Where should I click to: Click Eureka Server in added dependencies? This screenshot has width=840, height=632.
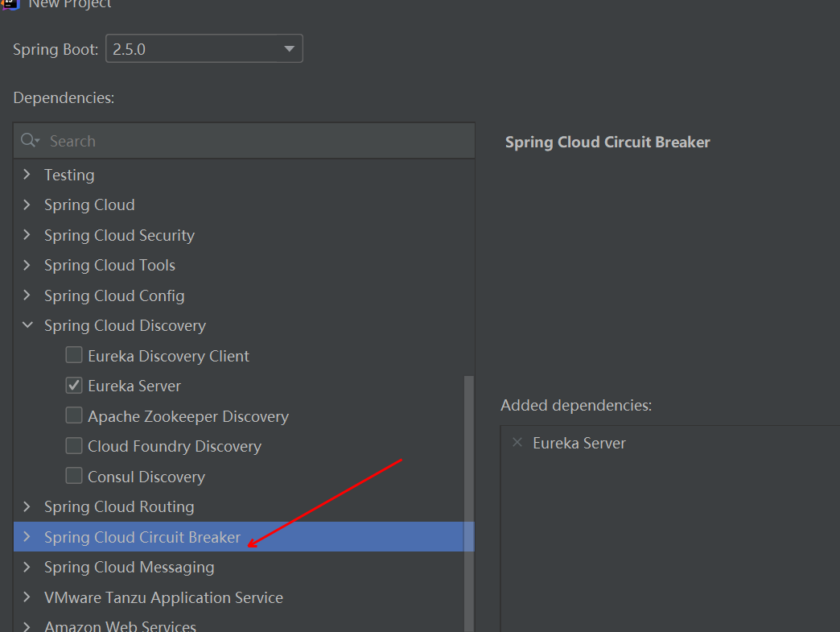point(579,444)
